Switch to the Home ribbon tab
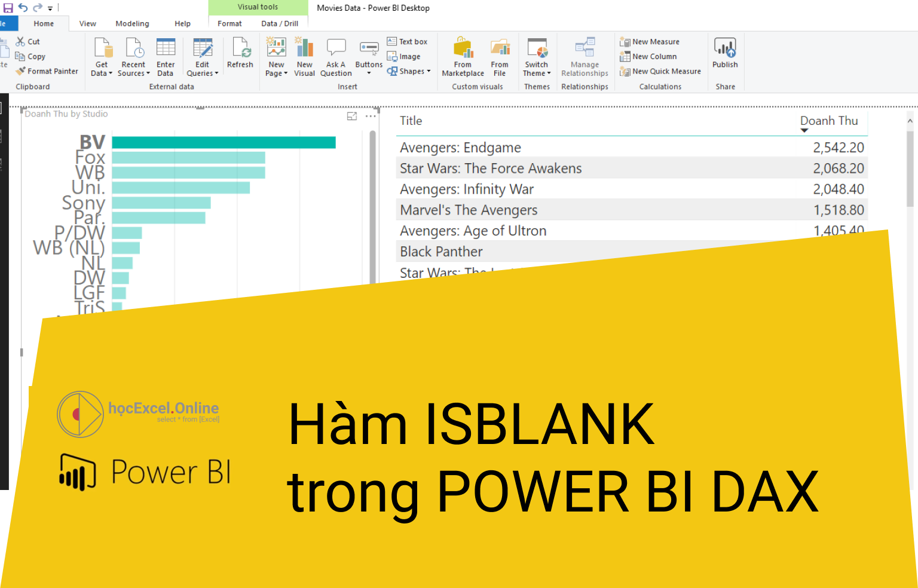 44,23
